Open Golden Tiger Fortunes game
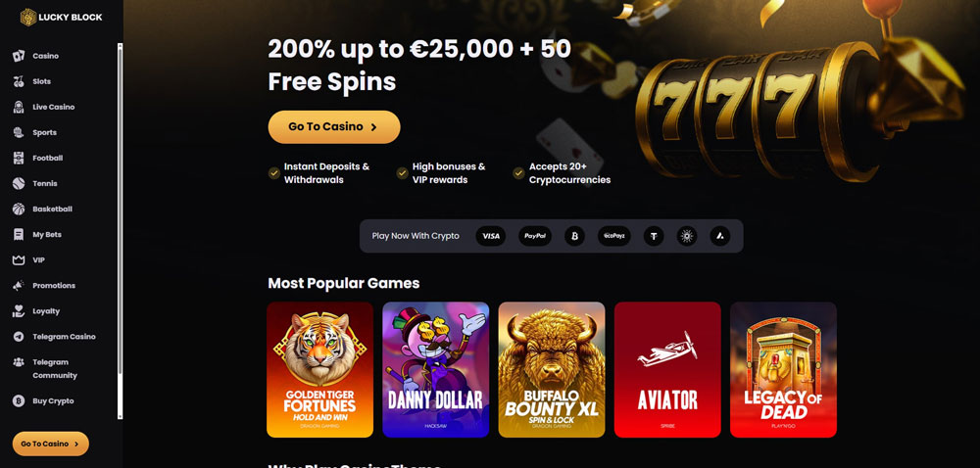This screenshot has width=980, height=468. [x=320, y=369]
